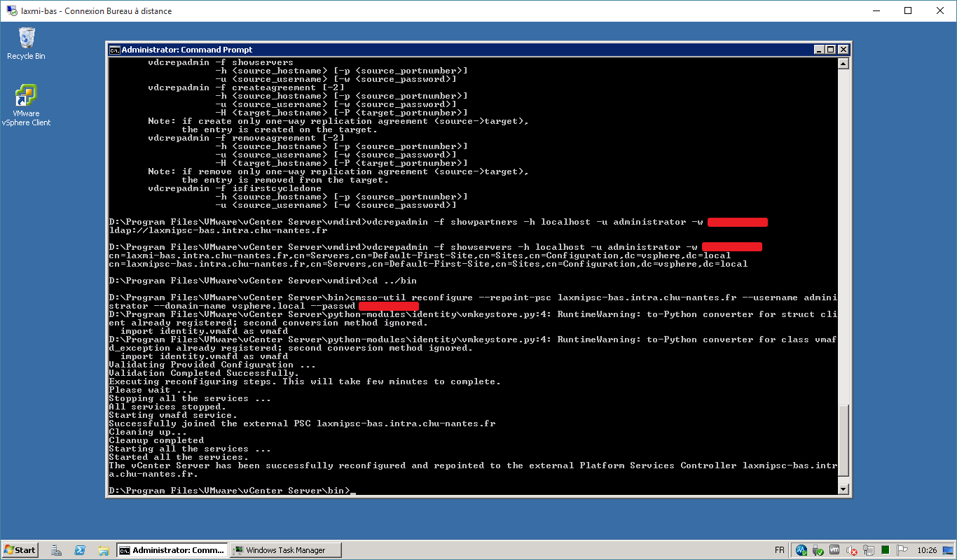Open the Action Center flag icon
This screenshot has width=957, height=560.
coord(902,550)
